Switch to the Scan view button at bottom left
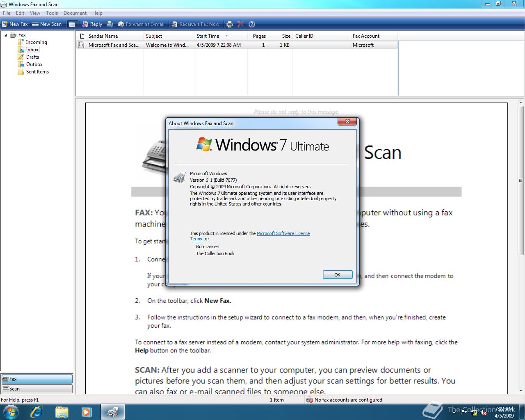 point(37,389)
